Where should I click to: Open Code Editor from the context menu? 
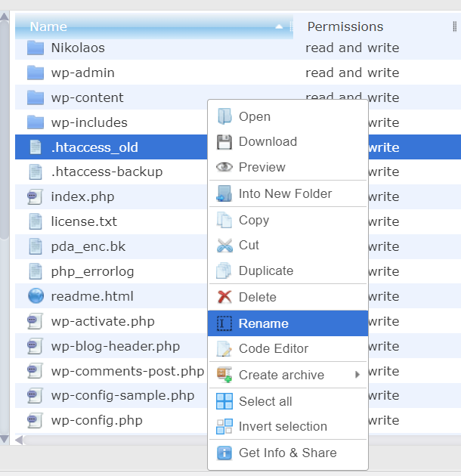pos(288,348)
